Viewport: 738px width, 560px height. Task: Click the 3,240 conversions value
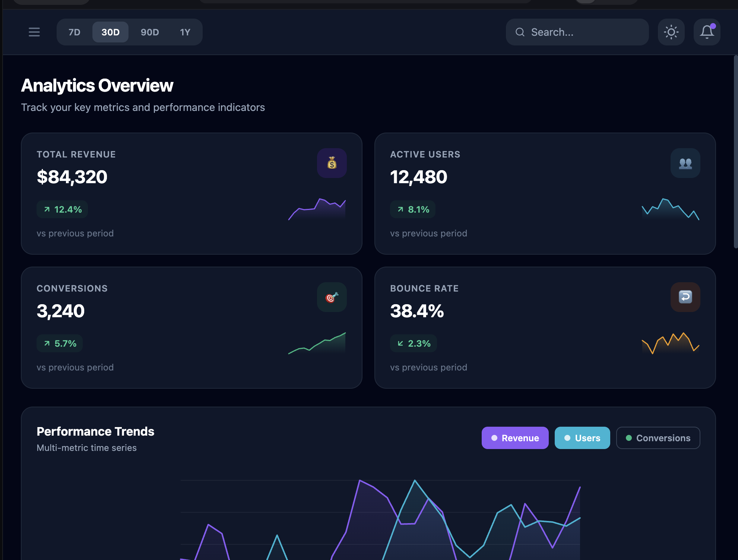[61, 311]
